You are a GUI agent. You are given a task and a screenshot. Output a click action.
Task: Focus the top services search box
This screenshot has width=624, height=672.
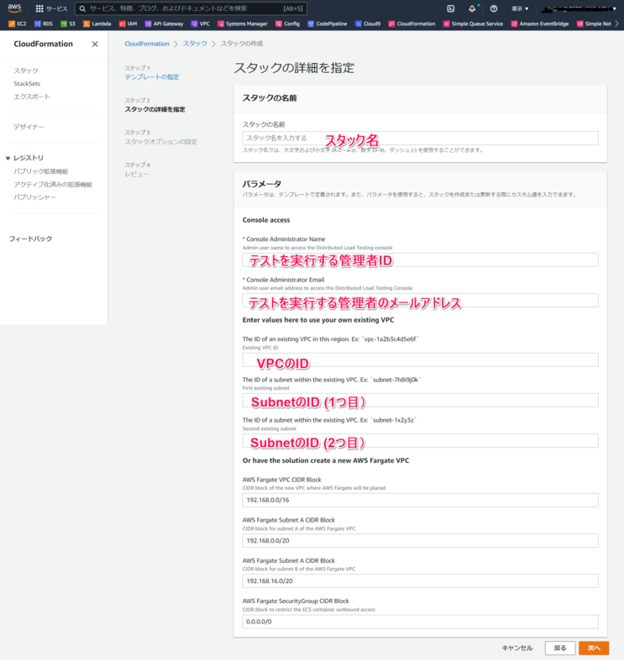point(191,8)
